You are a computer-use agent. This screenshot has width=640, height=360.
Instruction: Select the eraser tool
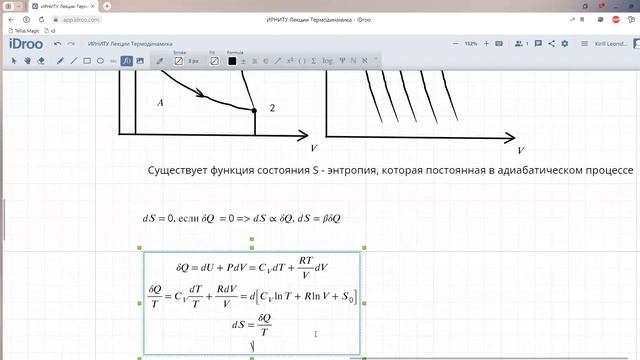click(41, 61)
